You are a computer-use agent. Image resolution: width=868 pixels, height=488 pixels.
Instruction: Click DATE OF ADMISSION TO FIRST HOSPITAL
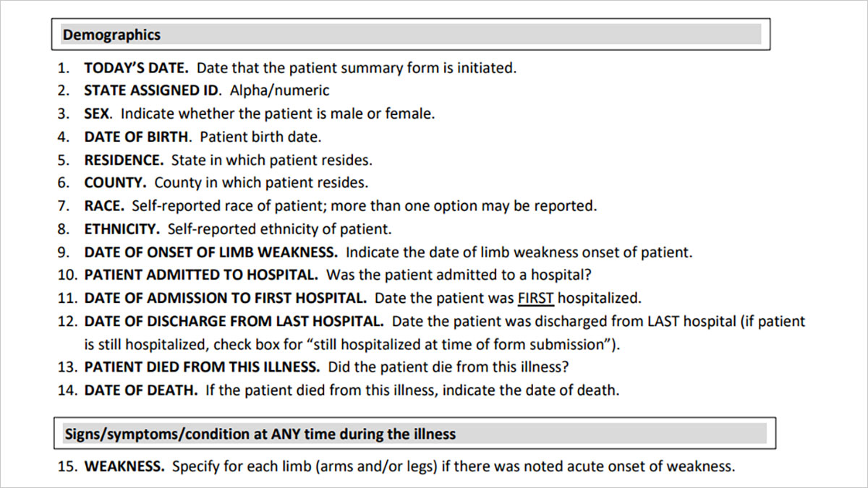click(226, 298)
